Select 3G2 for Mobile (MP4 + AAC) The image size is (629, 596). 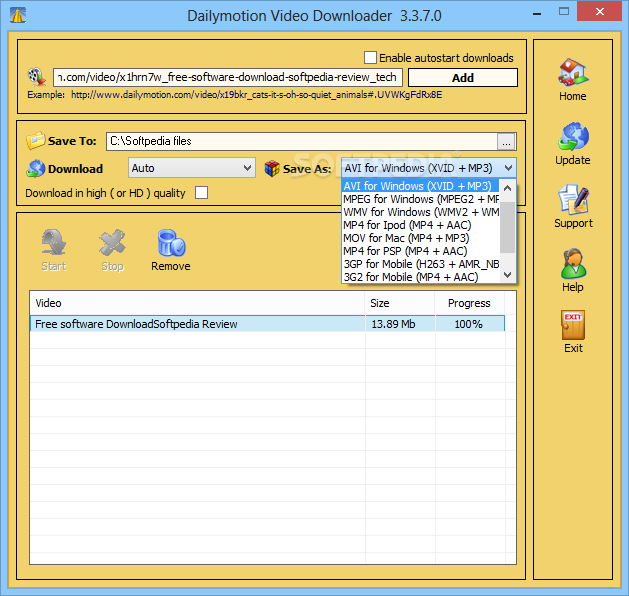[421, 277]
